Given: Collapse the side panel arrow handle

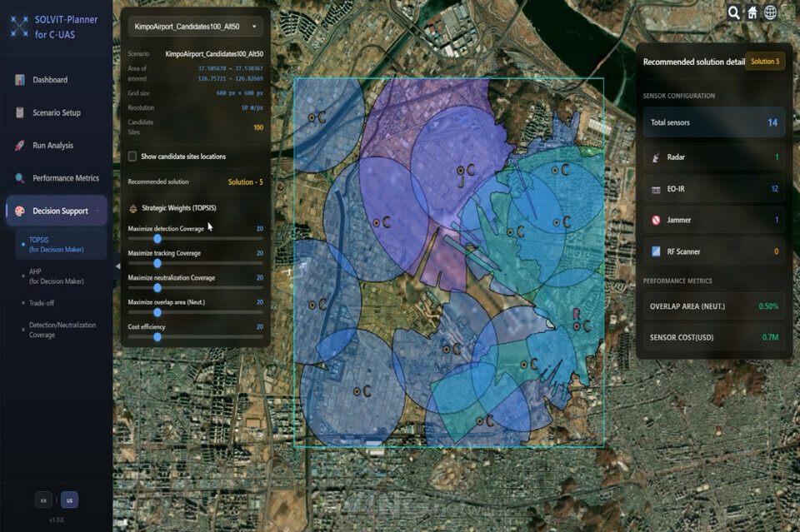Looking at the screenshot, I should click(117, 266).
